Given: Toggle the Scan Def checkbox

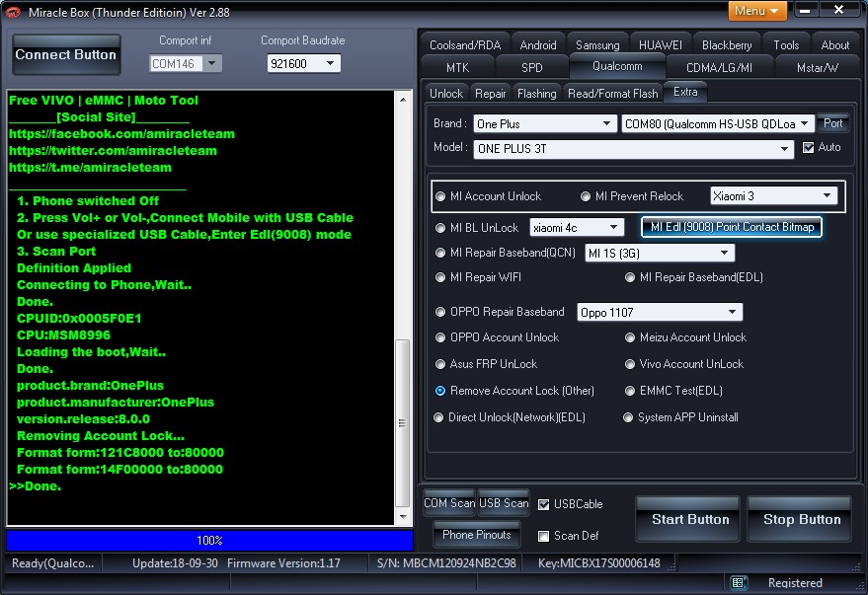Looking at the screenshot, I should 543,536.
